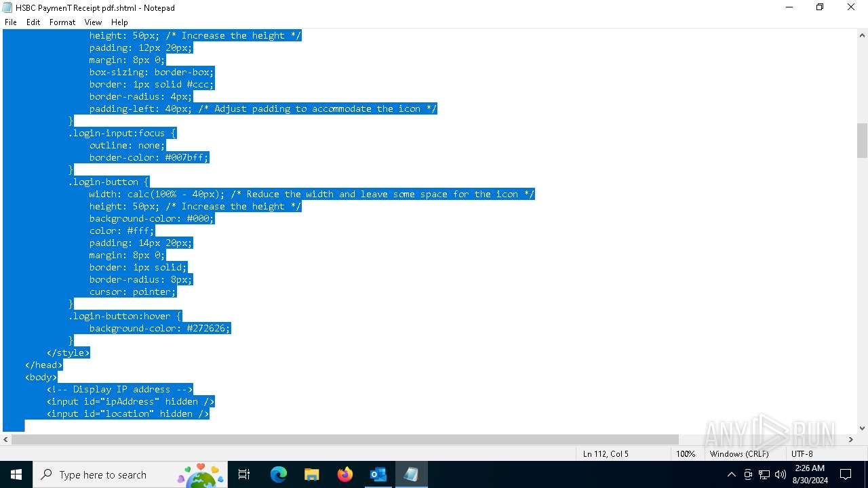Click the 'box-sizing: border-box;' line
Screen dimensions: 868x488
click(152, 72)
